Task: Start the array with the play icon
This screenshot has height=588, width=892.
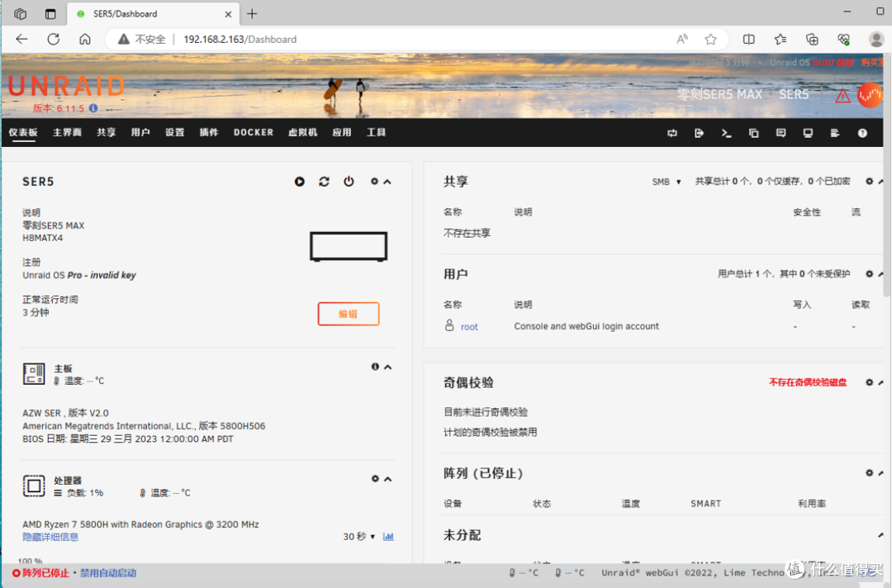Action: point(299,182)
